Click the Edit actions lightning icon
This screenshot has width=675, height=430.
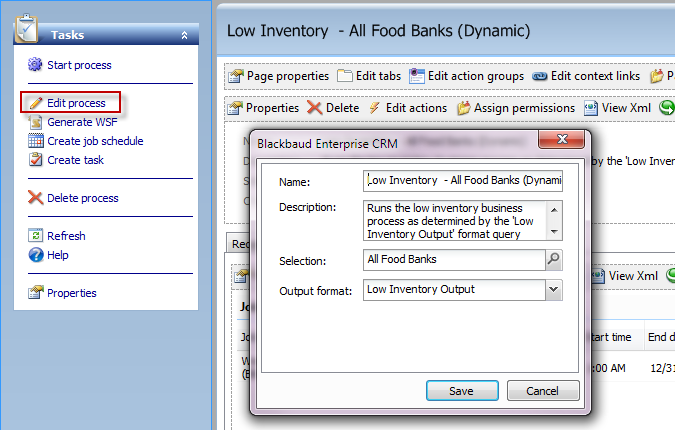[375, 108]
